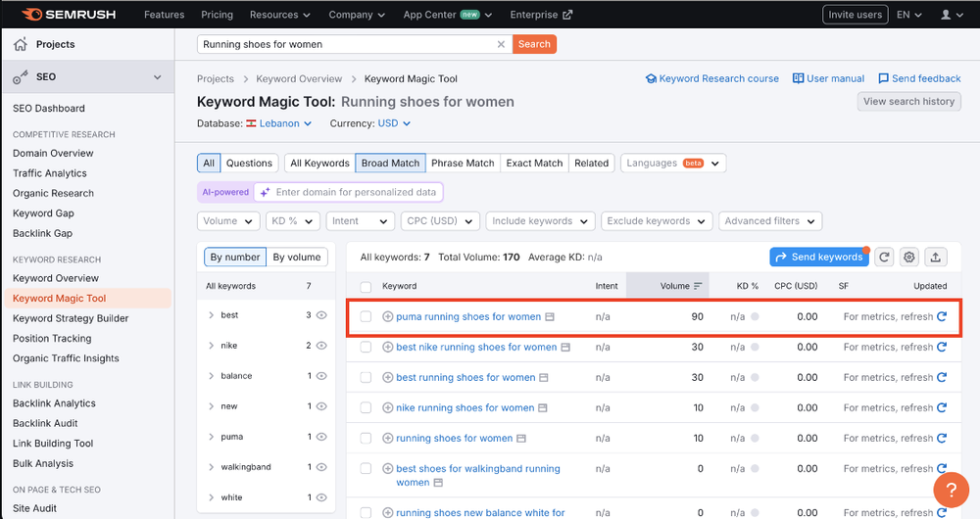Click the refresh table icon button
This screenshot has width=980, height=519.
point(884,257)
